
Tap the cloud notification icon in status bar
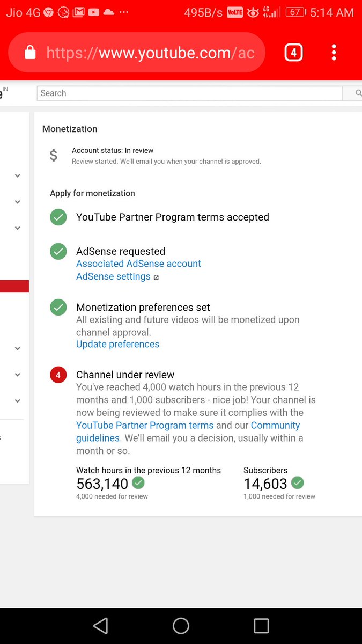pyautogui.click(x=109, y=12)
